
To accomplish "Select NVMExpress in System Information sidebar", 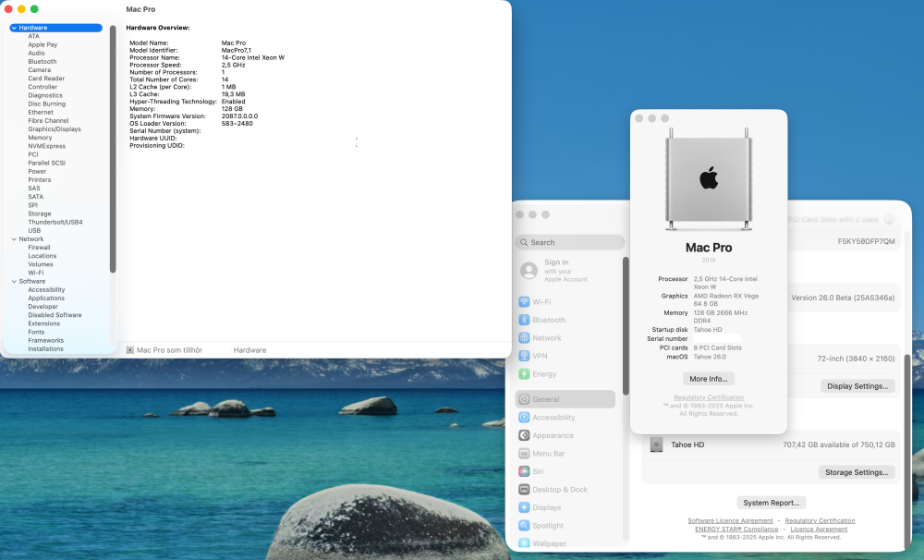I will pos(46,146).
